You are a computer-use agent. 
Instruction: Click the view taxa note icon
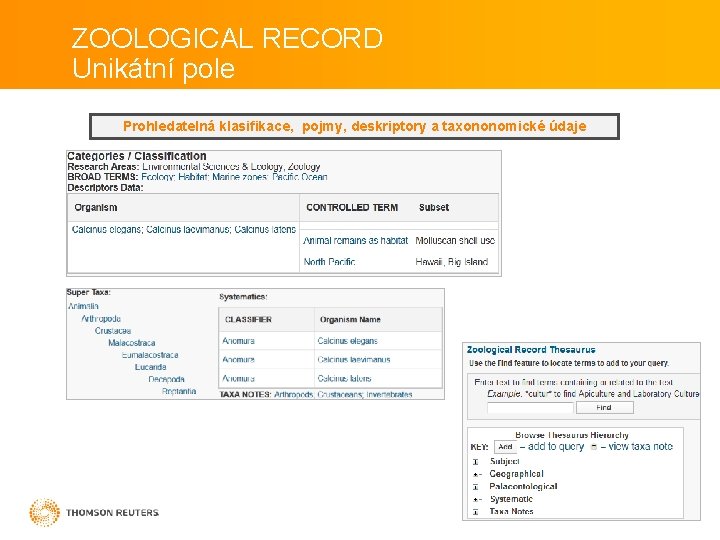[594, 447]
